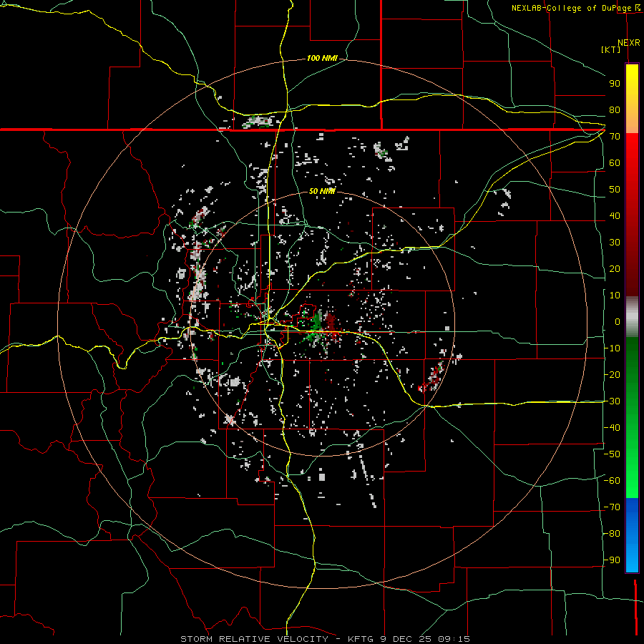
Task: Click the -90 scale label
Action: pyautogui.click(x=612, y=560)
